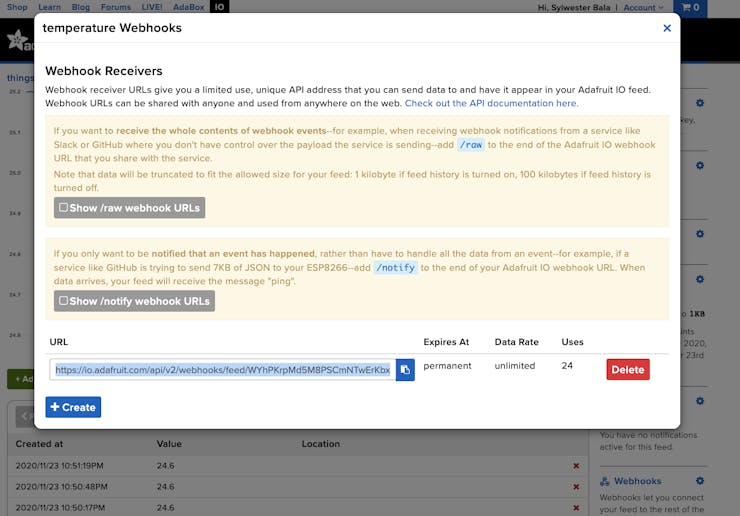Click the /raw code snippet
This screenshot has width=740, height=516.
(x=471, y=144)
